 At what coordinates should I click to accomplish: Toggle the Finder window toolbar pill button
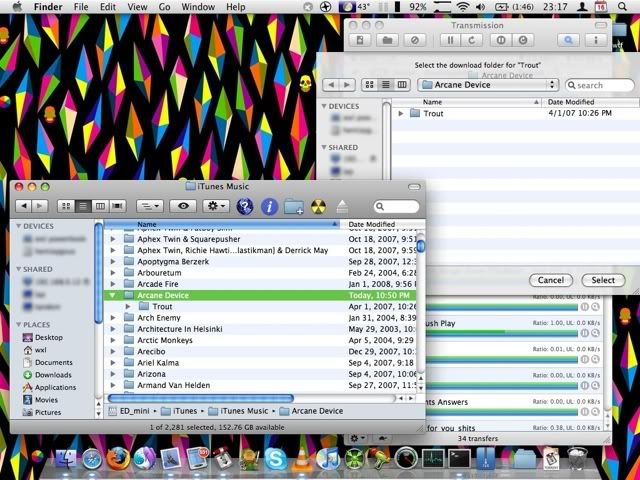point(414,187)
